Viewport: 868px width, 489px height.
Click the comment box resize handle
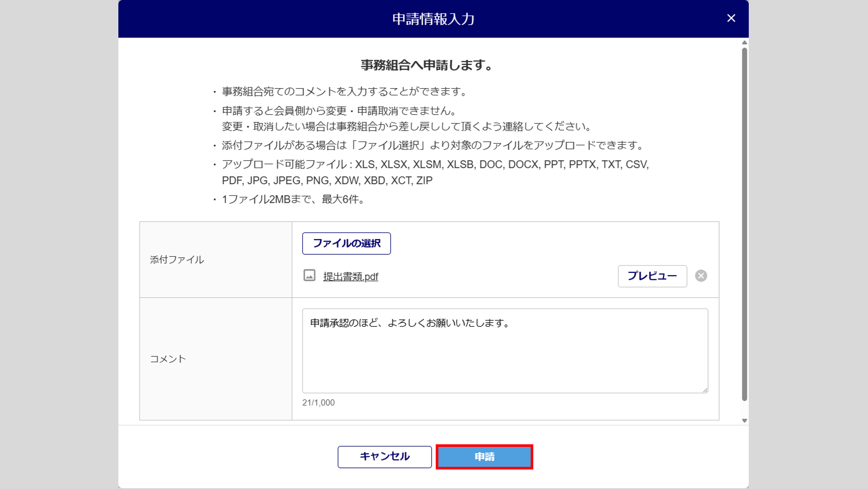pos(705,391)
